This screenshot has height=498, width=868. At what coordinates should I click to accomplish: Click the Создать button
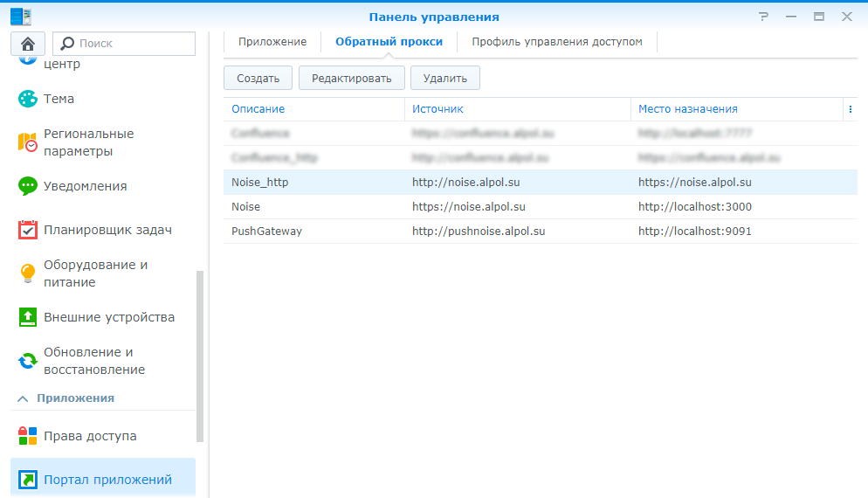click(258, 78)
